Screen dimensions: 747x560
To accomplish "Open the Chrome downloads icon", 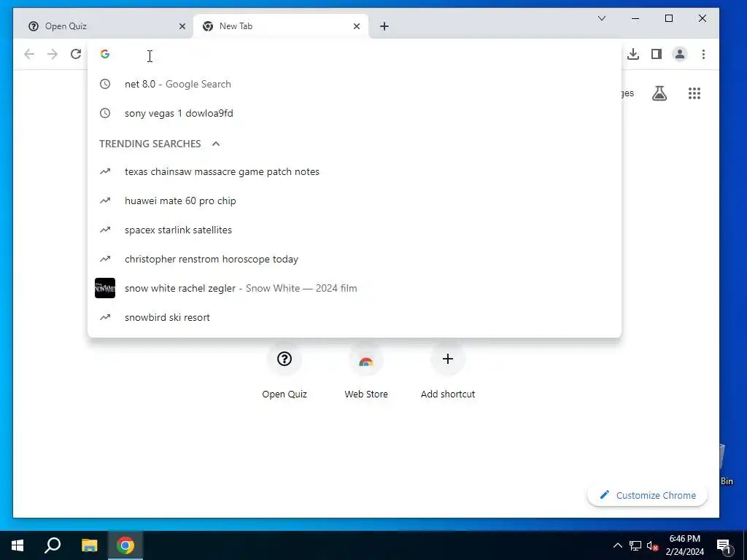I will click(633, 54).
